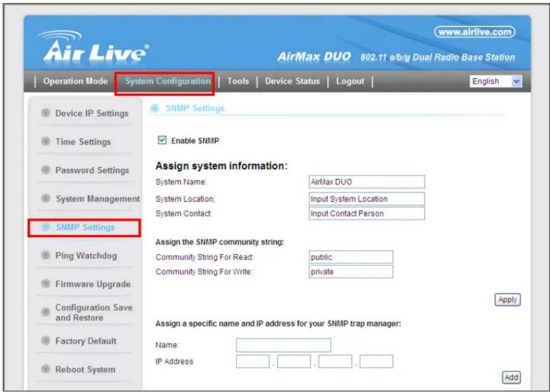Viewport: 550px width, 392px height.
Task: Click the Add button for trap manager
Action: (511, 377)
